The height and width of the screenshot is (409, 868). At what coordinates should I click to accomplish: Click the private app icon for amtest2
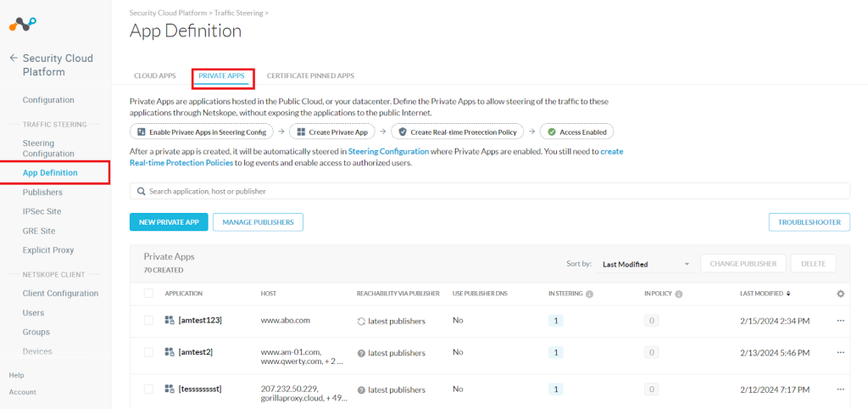tap(170, 352)
